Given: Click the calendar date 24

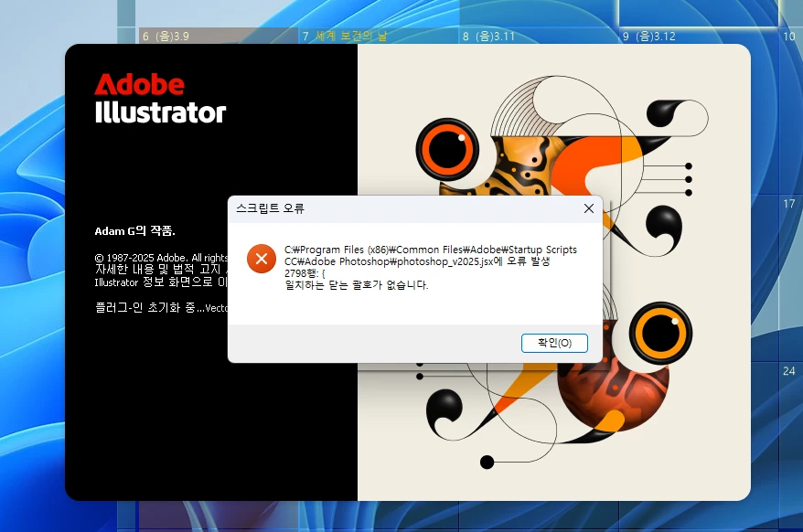Looking at the screenshot, I should point(788,371).
